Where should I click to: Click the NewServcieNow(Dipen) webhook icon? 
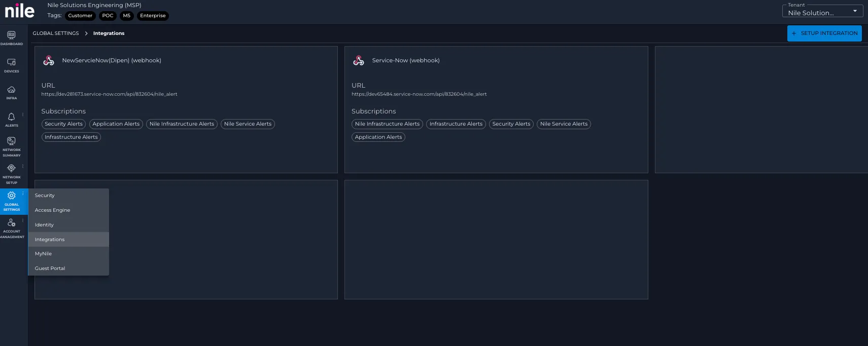coord(49,61)
